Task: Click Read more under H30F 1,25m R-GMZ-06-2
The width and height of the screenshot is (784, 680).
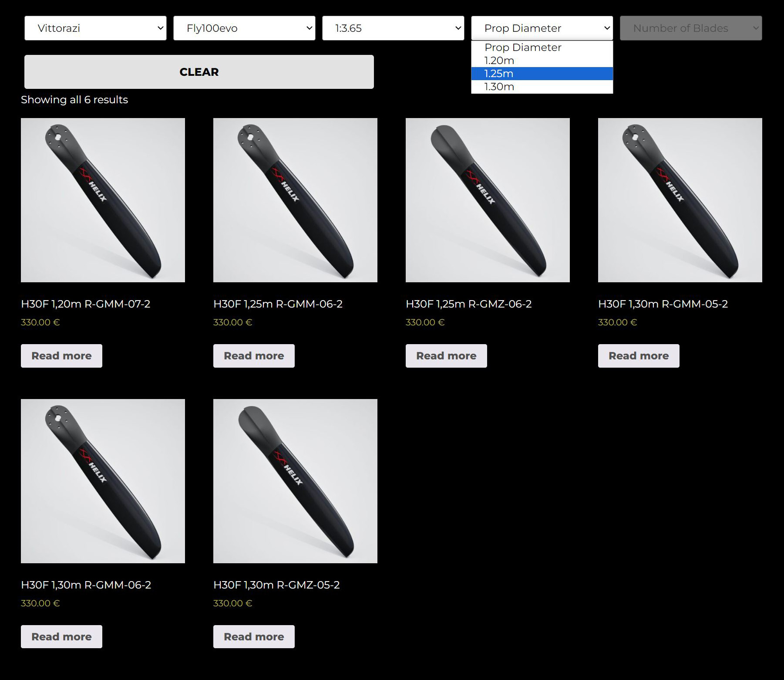Action: [446, 355]
